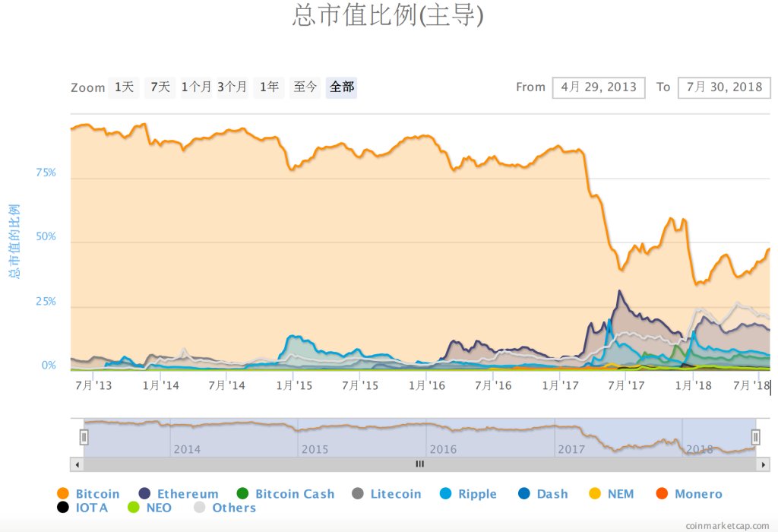
Task: Open the From date field
Action: (599, 87)
